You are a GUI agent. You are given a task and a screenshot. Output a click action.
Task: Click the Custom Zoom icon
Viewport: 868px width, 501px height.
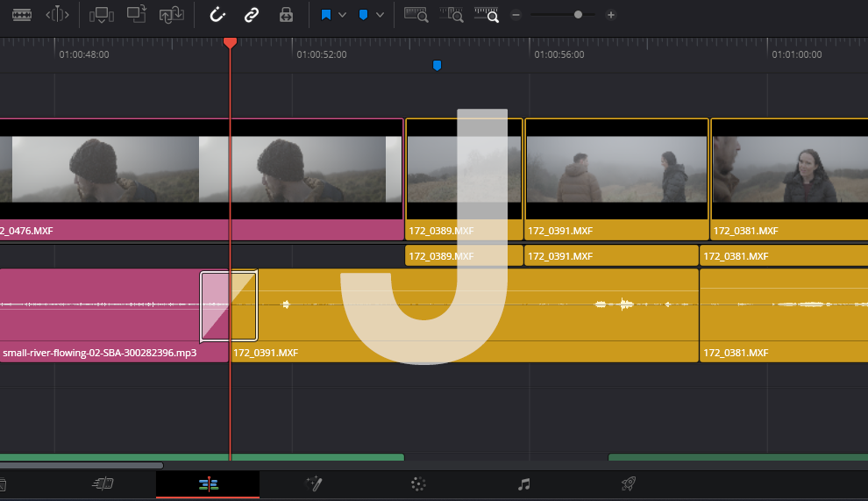click(x=486, y=15)
